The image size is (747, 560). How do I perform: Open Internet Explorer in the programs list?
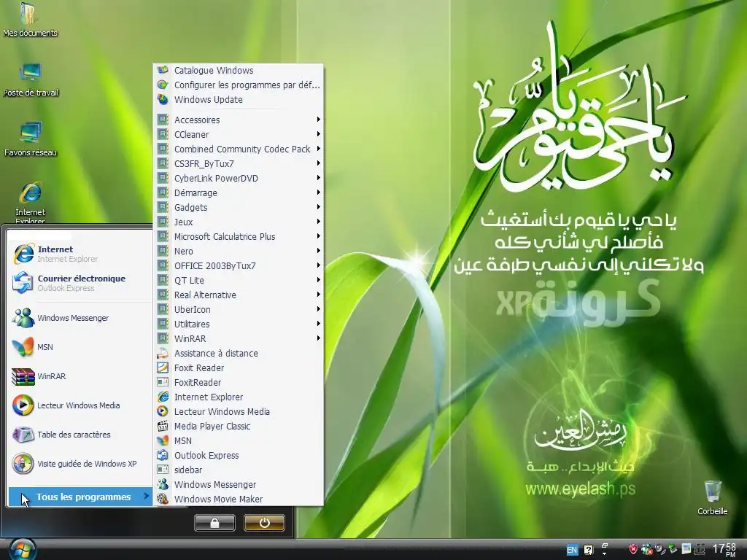point(239,397)
